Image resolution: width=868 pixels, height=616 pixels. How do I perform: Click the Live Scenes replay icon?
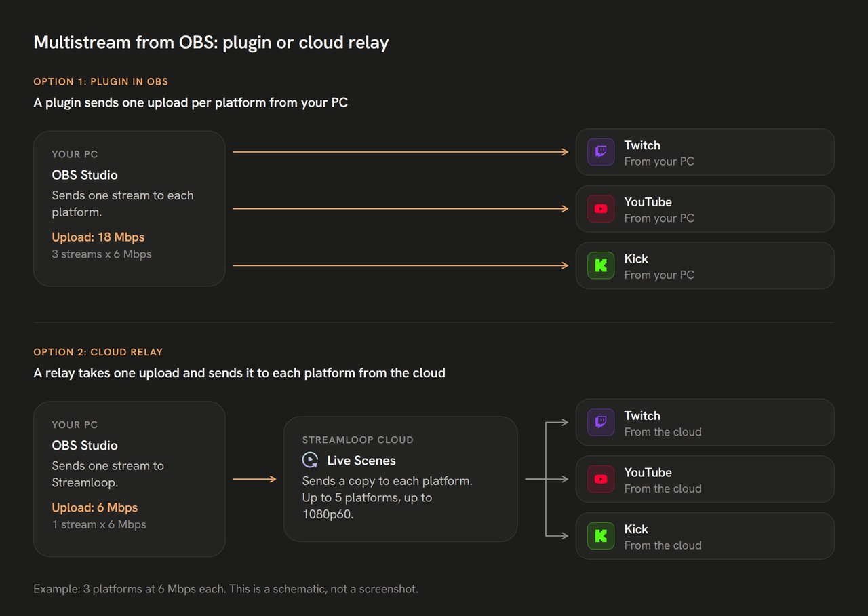[x=310, y=460]
